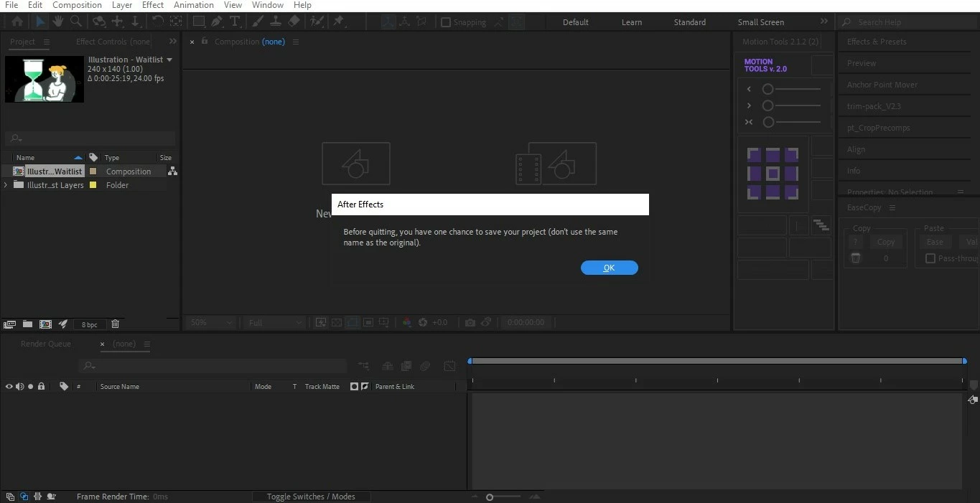Switch to the Learn workspace
Viewport: 980px width, 503px height.
tap(632, 22)
